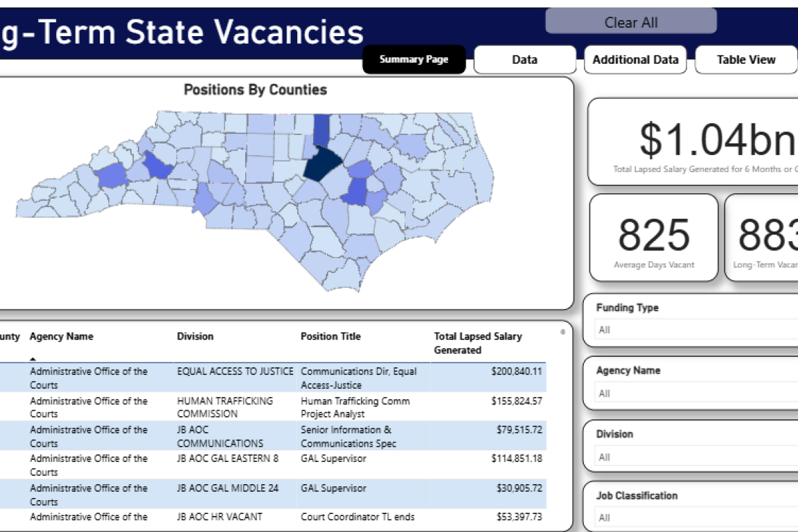Sort by Total Lapsed Salary Generated column
Image resolution: width=798 pixels, height=532 pixels.
coord(478,343)
